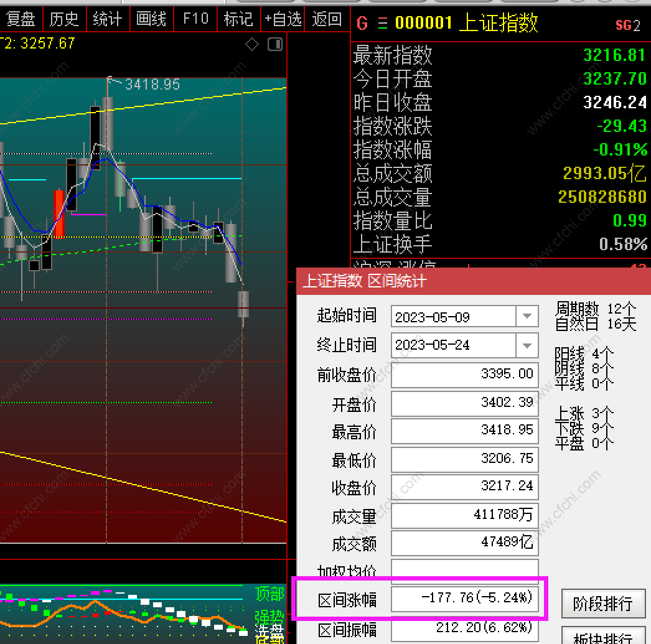651x644 pixels.
Task: Expand the 终止时间 date dropdown
Action: tap(527, 345)
